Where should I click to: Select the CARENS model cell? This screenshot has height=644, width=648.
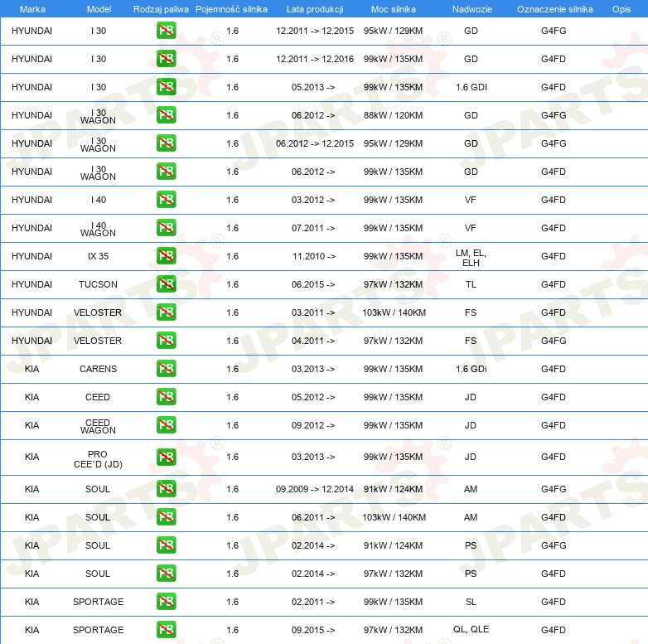point(98,369)
